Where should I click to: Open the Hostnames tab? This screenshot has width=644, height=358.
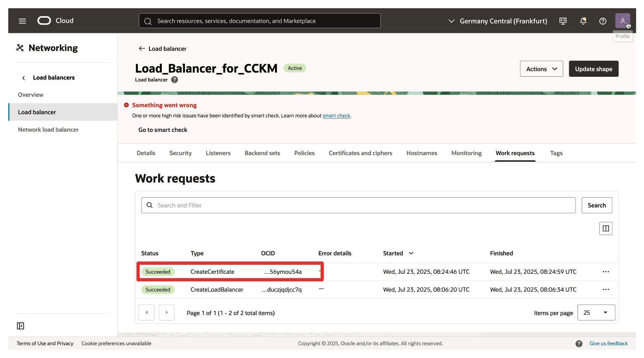(421, 153)
